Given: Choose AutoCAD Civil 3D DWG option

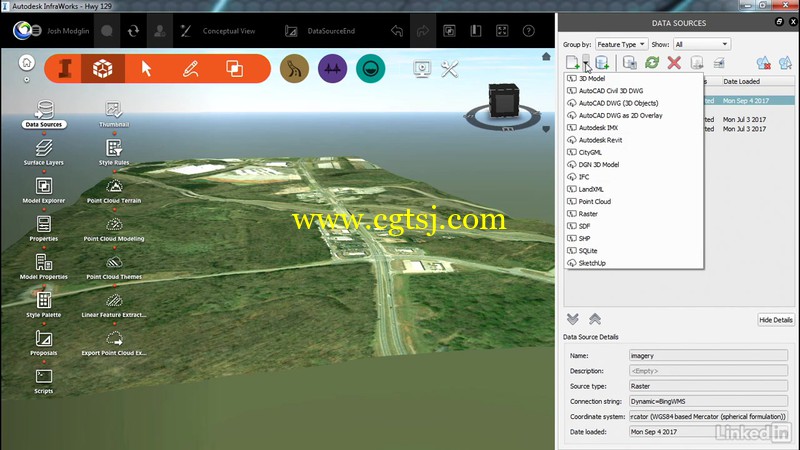Looking at the screenshot, I should 634,91.
